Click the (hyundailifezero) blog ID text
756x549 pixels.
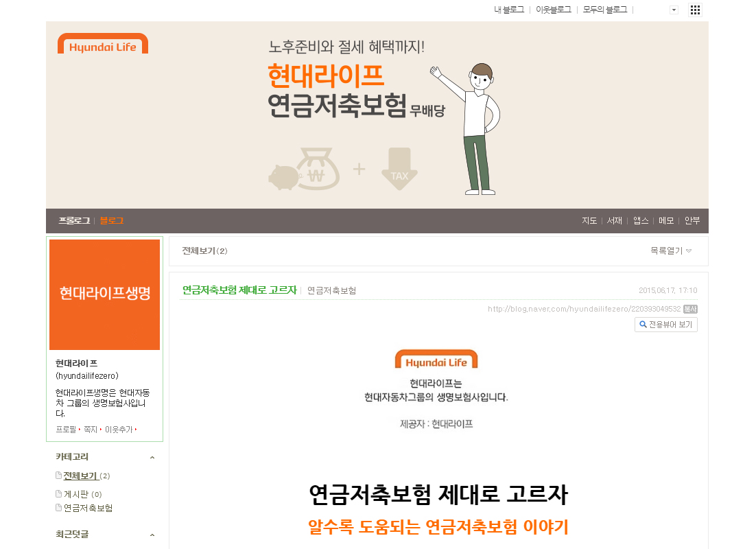click(x=87, y=376)
